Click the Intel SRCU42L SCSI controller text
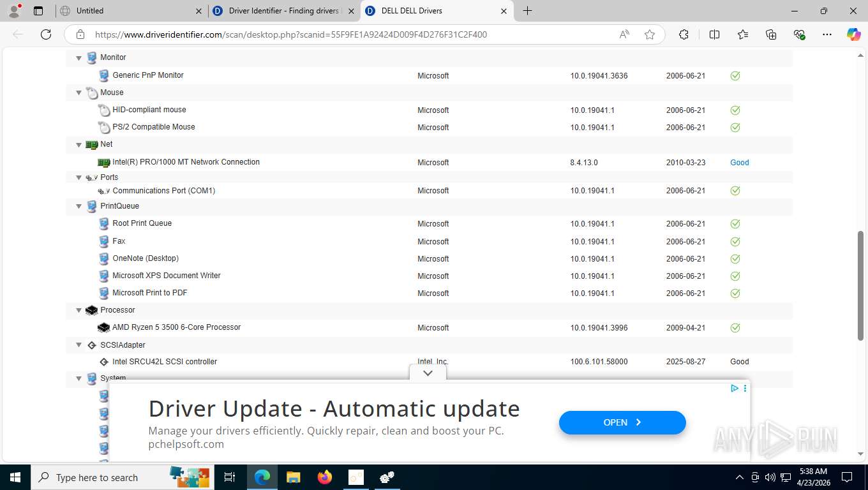Viewport: 868px width, 490px height. [165, 362]
